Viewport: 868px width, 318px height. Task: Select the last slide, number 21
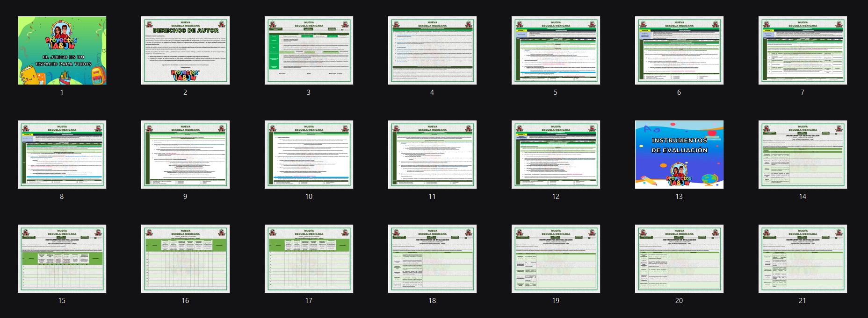(x=803, y=259)
